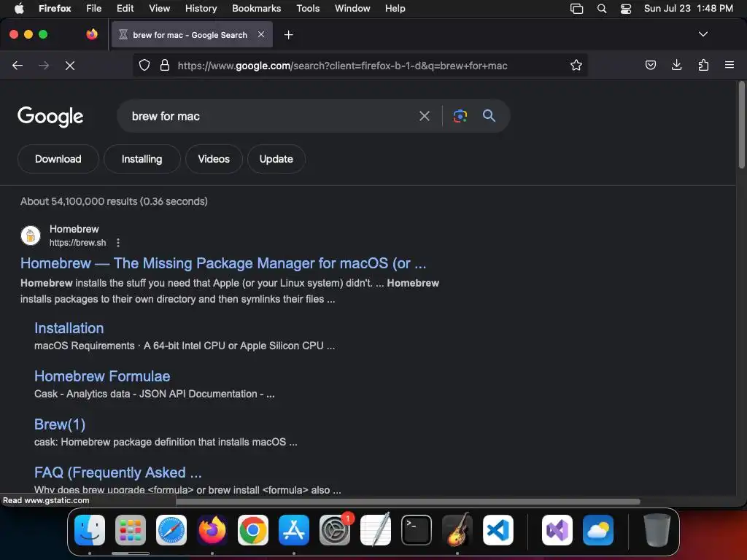Open tracking protection shield icon
The width and height of the screenshot is (747, 560).
(144, 65)
